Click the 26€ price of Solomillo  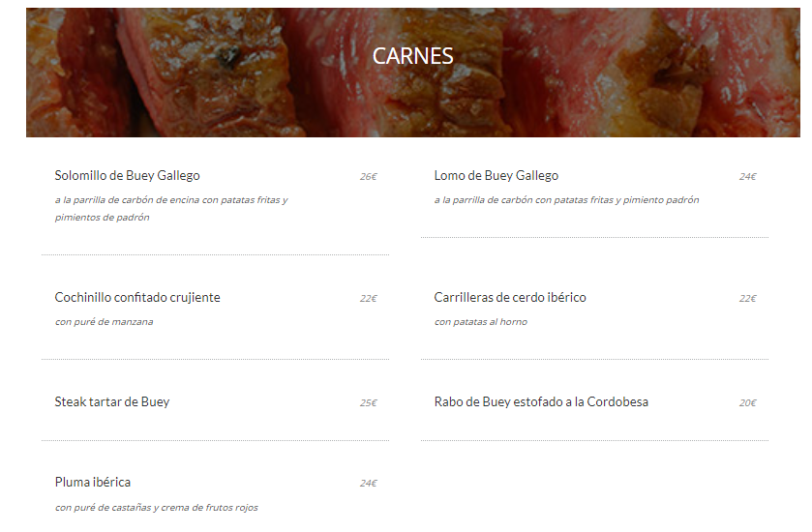tap(368, 177)
